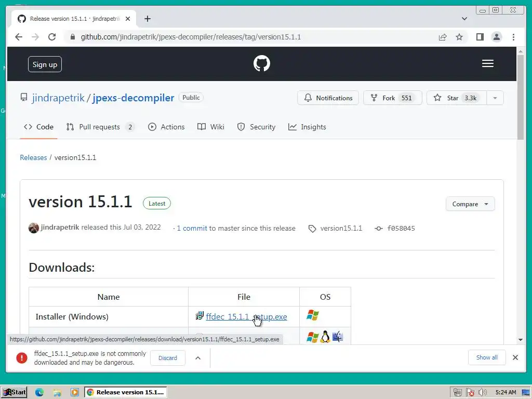Share this page via share icon
This screenshot has height=399, width=532.
coord(443,37)
